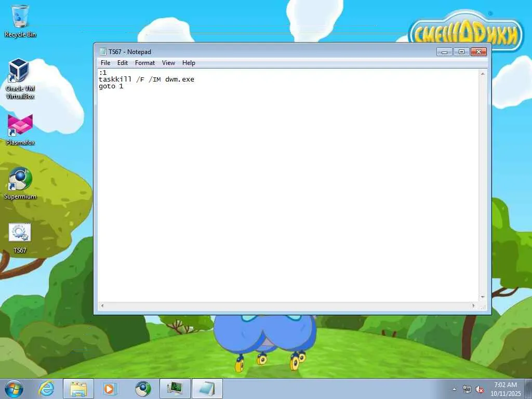Maximize the TS67 Notepad window
532x399 pixels.
[x=461, y=51]
